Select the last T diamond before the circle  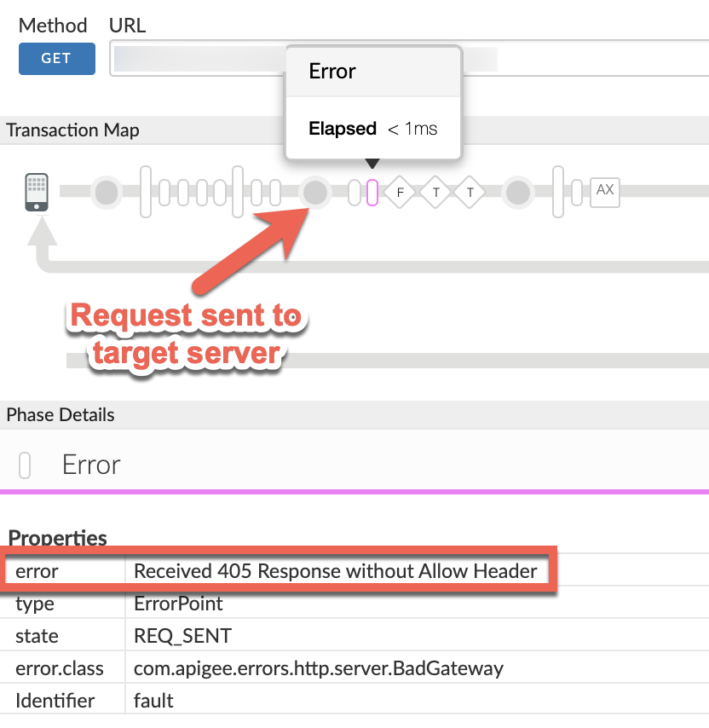click(470, 193)
